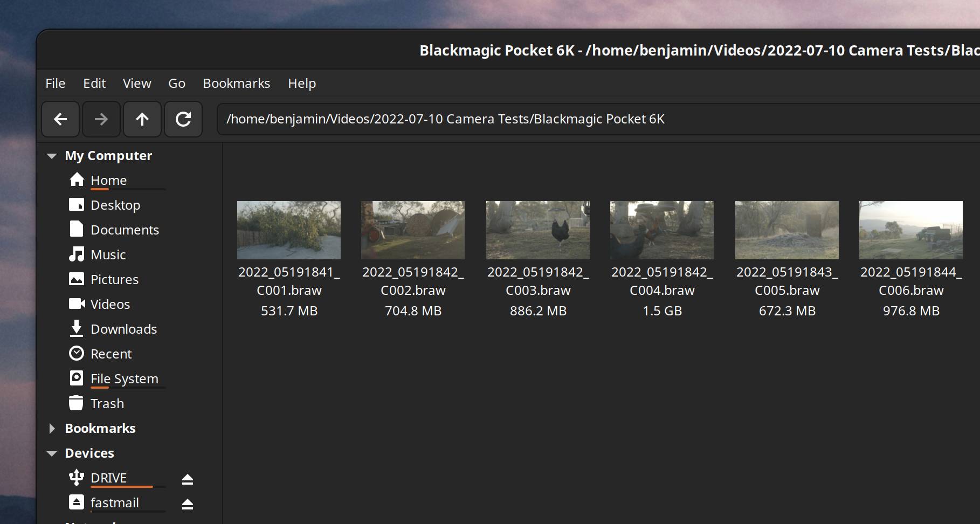The height and width of the screenshot is (524, 980).
Task: Click file name 2022_05191842_C004.braw
Action: (x=662, y=281)
